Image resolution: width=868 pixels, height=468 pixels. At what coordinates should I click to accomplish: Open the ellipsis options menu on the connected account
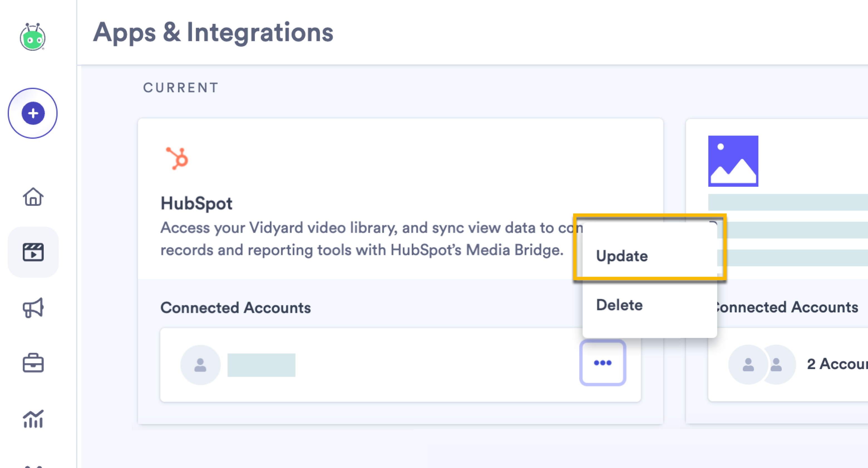pyautogui.click(x=603, y=363)
